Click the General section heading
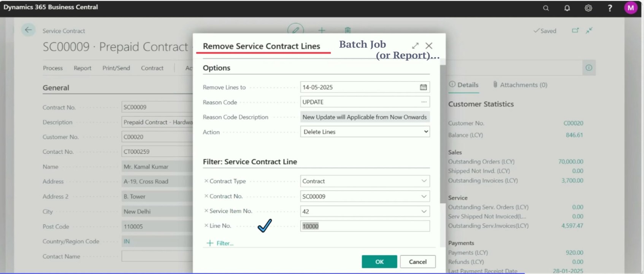 coord(56,88)
